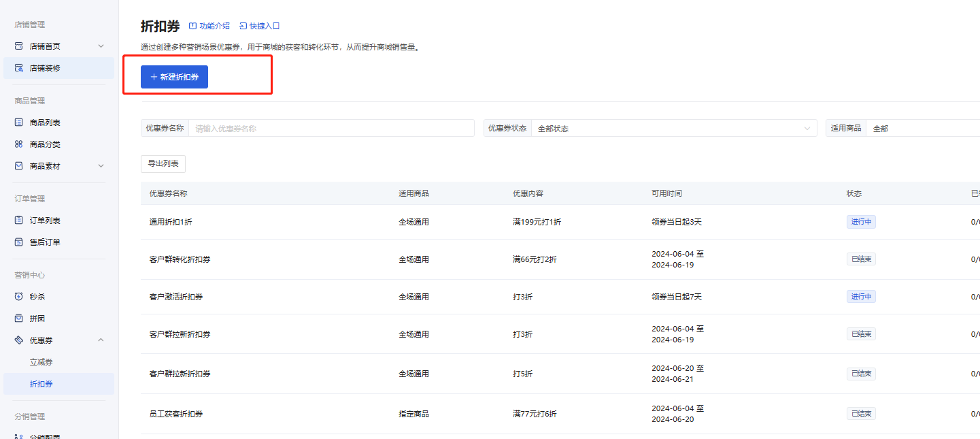
Task: Open the 快捷入口 link
Action: pos(259,26)
